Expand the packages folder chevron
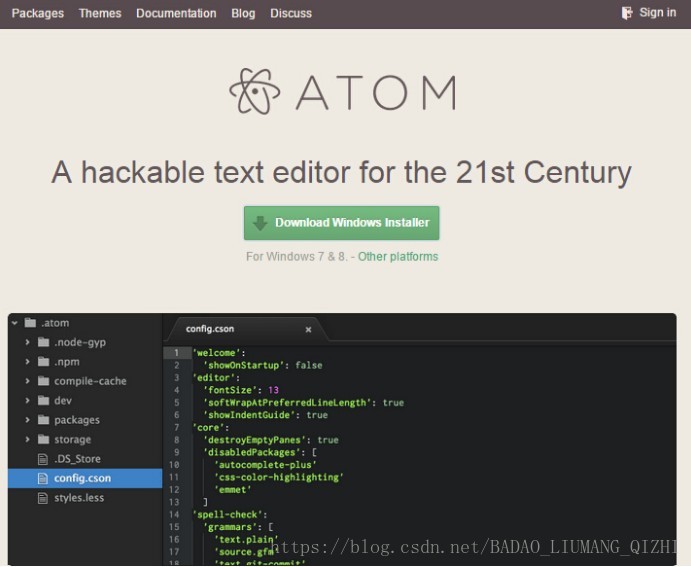 pos(27,420)
